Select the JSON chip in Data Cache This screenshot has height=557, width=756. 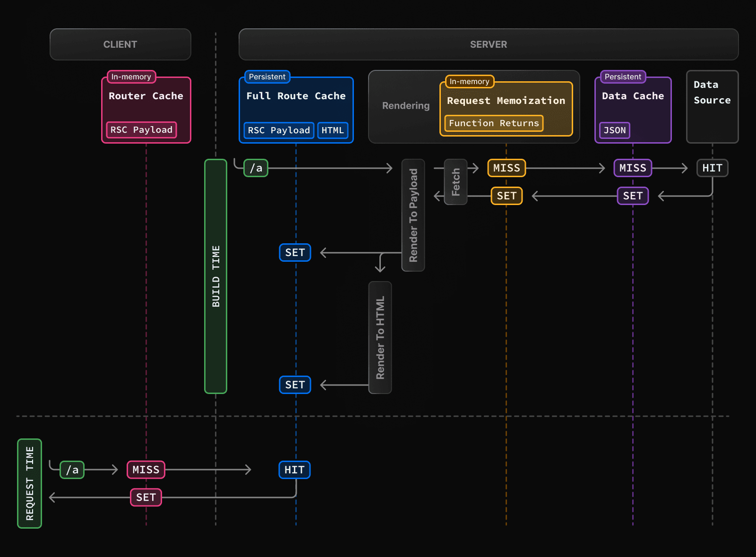614,130
